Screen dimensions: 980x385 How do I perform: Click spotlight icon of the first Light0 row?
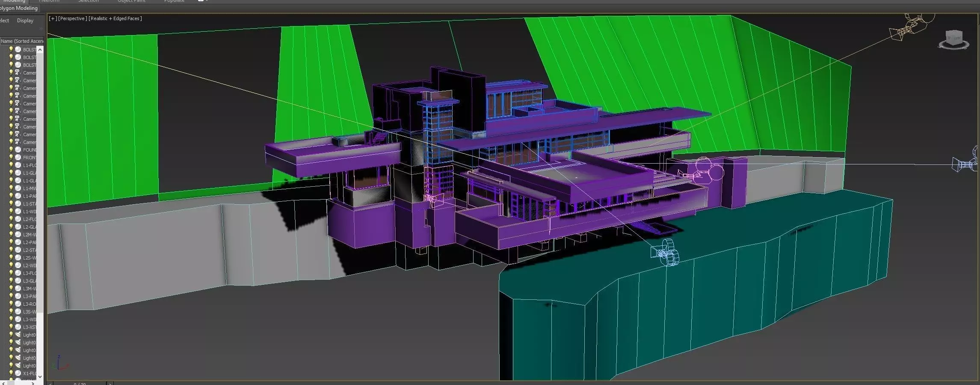[18, 335]
